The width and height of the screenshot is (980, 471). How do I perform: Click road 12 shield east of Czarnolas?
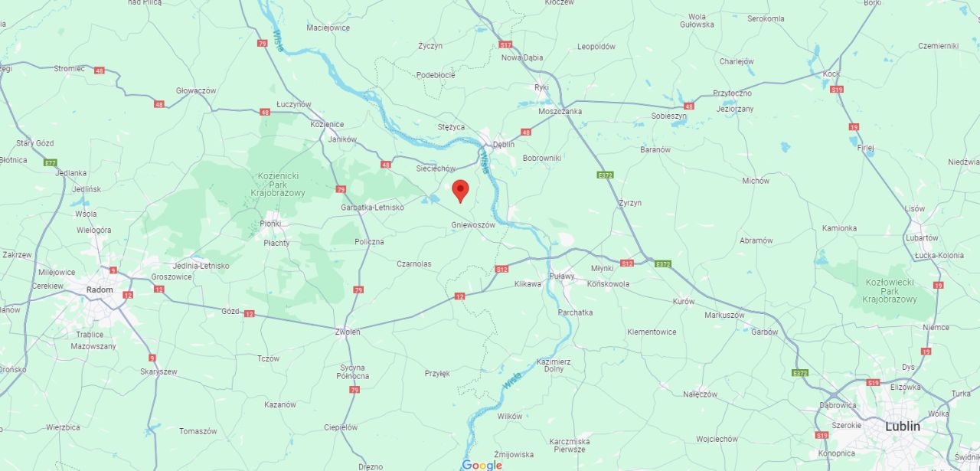click(459, 296)
